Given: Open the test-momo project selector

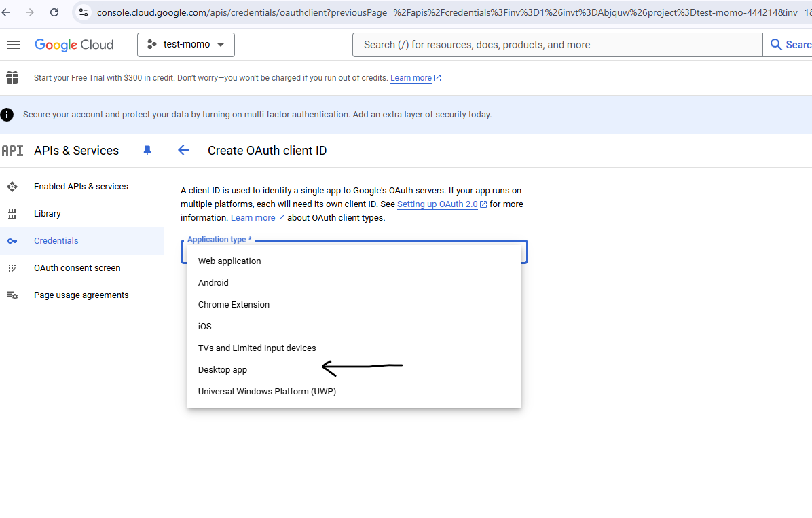Looking at the screenshot, I should pyautogui.click(x=185, y=45).
